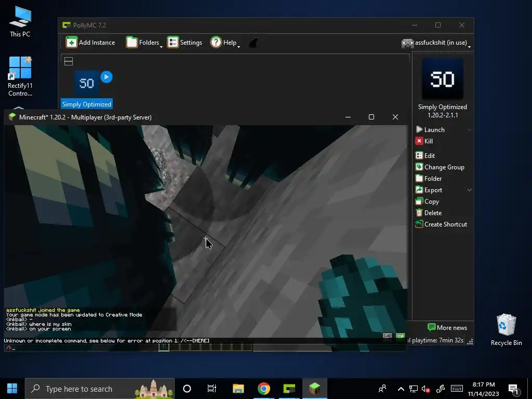Open Google Chrome from taskbar
Image resolution: width=532 pixels, height=399 pixels.
(263, 389)
